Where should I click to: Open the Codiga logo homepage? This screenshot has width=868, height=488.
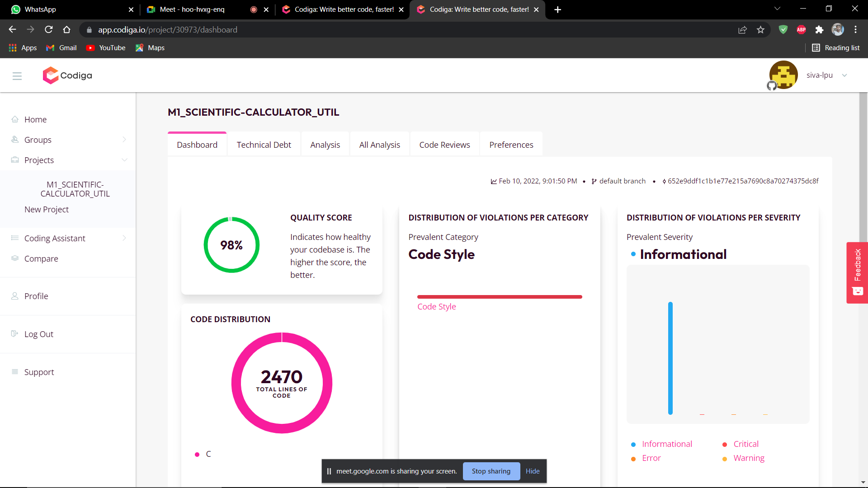click(67, 75)
